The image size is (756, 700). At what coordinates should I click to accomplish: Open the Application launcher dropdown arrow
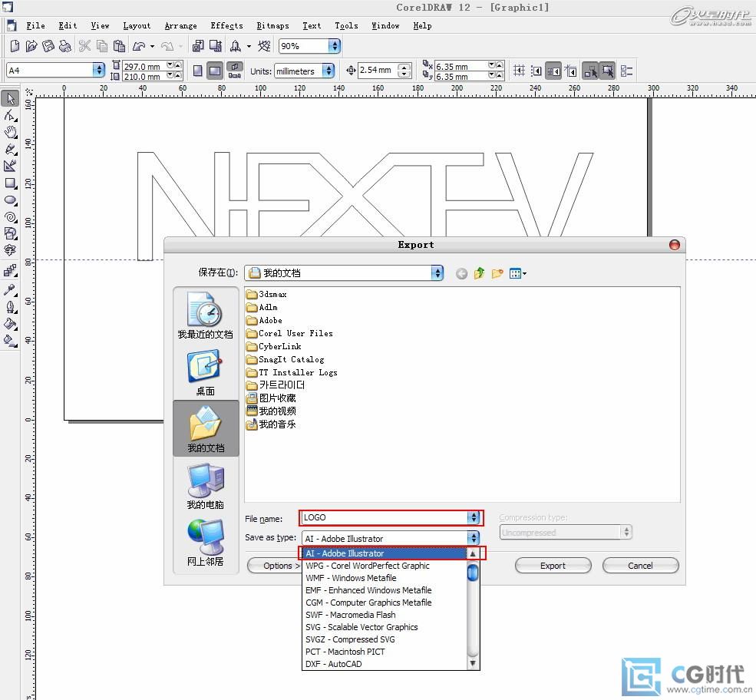tap(249, 46)
